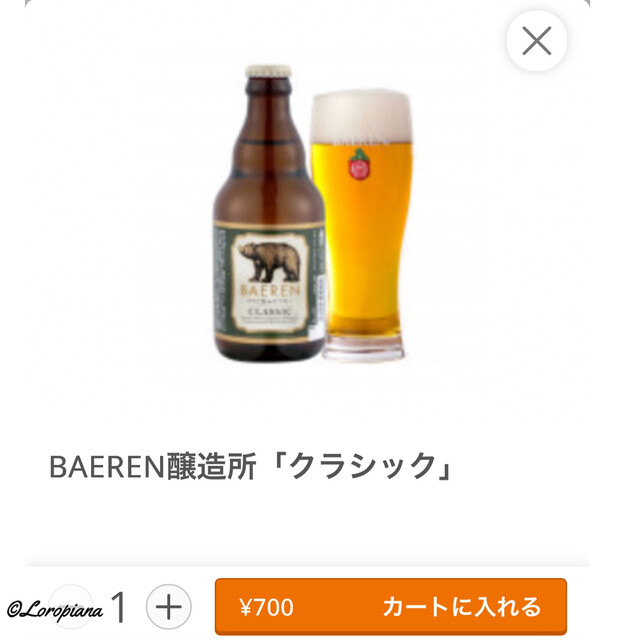Screen dimensions: 640x640
Task: Increase quantity with the plus button
Action: point(169,607)
